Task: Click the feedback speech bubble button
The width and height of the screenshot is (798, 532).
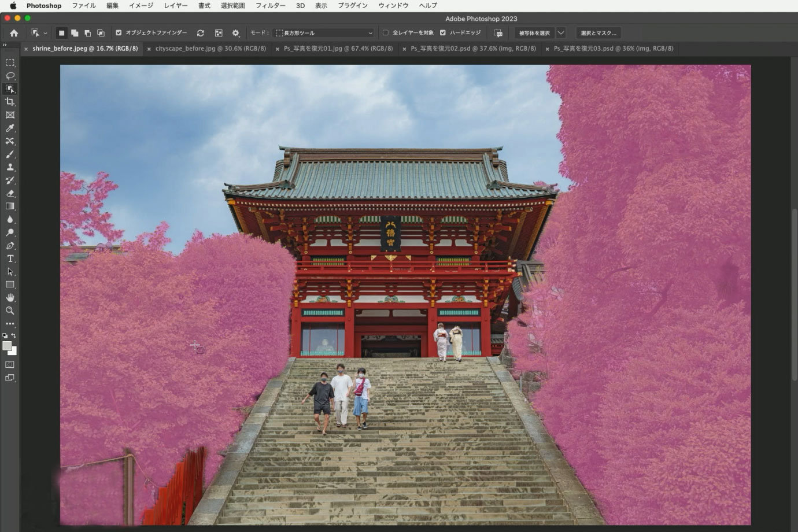Action: pyautogui.click(x=498, y=33)
